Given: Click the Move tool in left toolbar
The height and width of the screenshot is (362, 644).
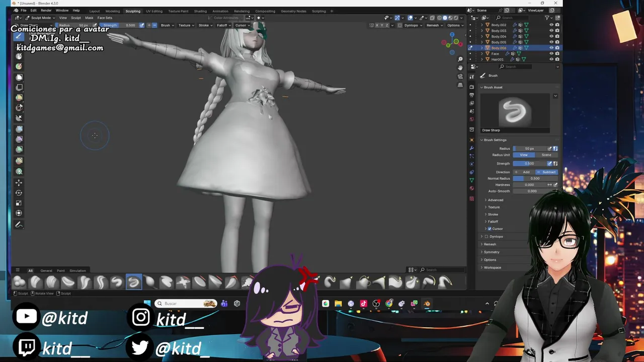Looking at the screenshot, I should (x=19, y=182).
